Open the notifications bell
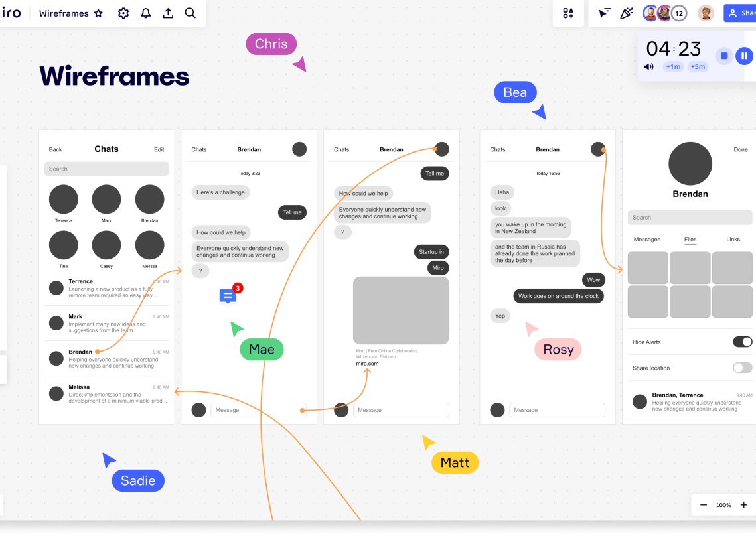 coord(145,13)
